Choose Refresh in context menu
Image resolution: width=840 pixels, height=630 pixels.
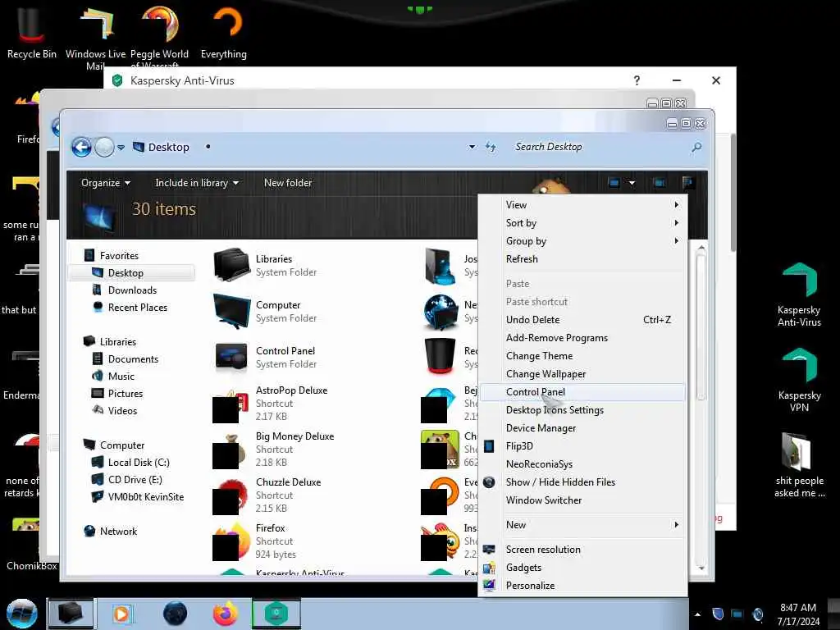[x=583, y=258]
